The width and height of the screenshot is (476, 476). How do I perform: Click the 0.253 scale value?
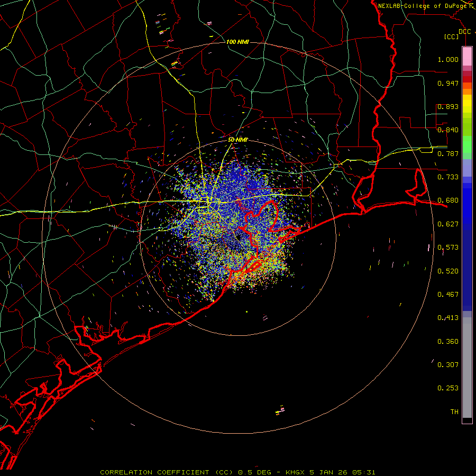pos(448,388)
